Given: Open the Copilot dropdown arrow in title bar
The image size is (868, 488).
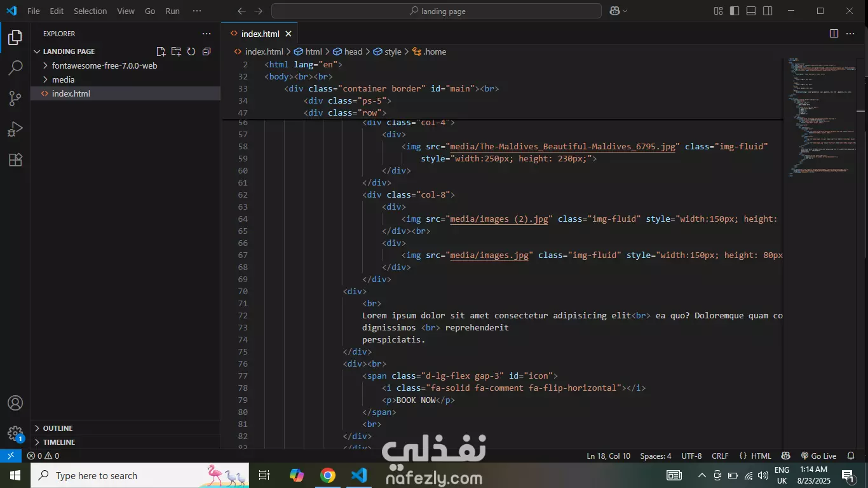Looking at the screenshot, I should pyautogui.click(x=625, y=11).
